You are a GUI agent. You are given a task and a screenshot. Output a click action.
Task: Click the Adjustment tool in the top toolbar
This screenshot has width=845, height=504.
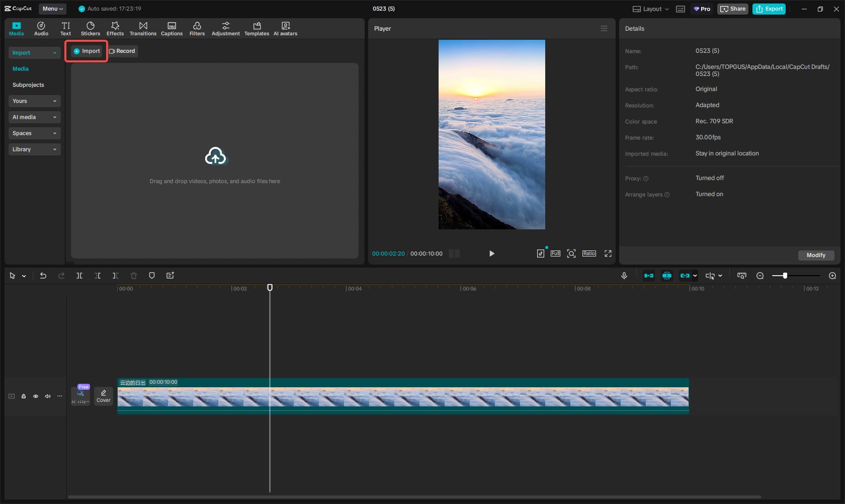[x=225, y=28]
